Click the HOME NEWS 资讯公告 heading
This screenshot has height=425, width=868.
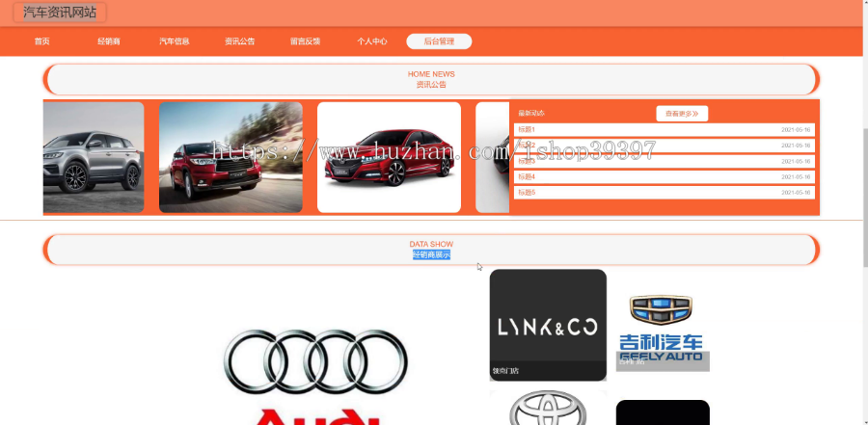431,79
